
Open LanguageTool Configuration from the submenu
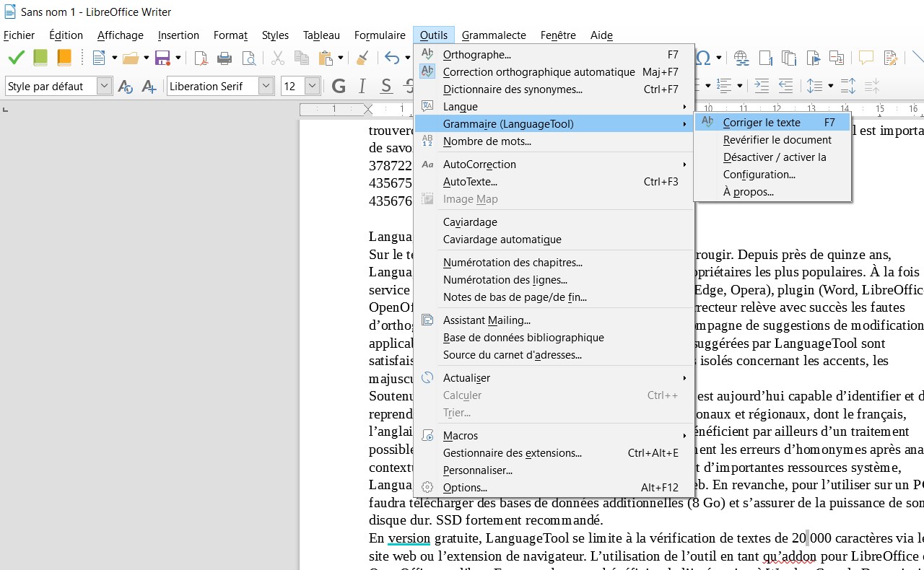[x=759, y=174]
